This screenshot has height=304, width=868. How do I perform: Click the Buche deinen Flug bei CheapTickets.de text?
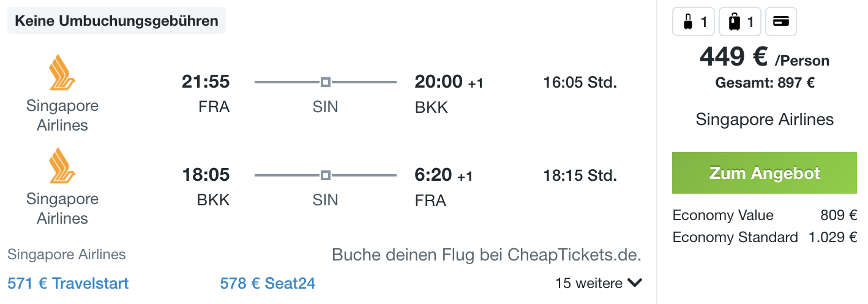[x=487, y=254]
